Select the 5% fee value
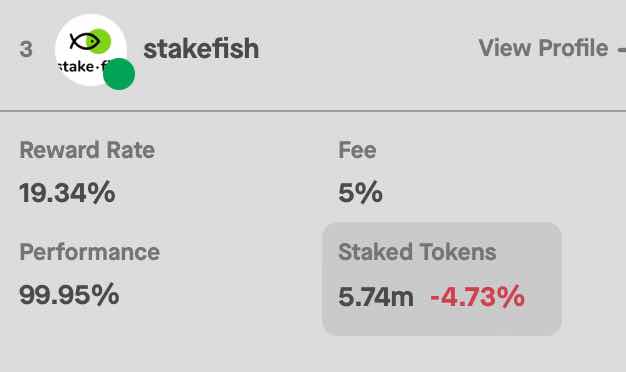The height and width of the screenshot is (372, 626). [x=360, y=193]
